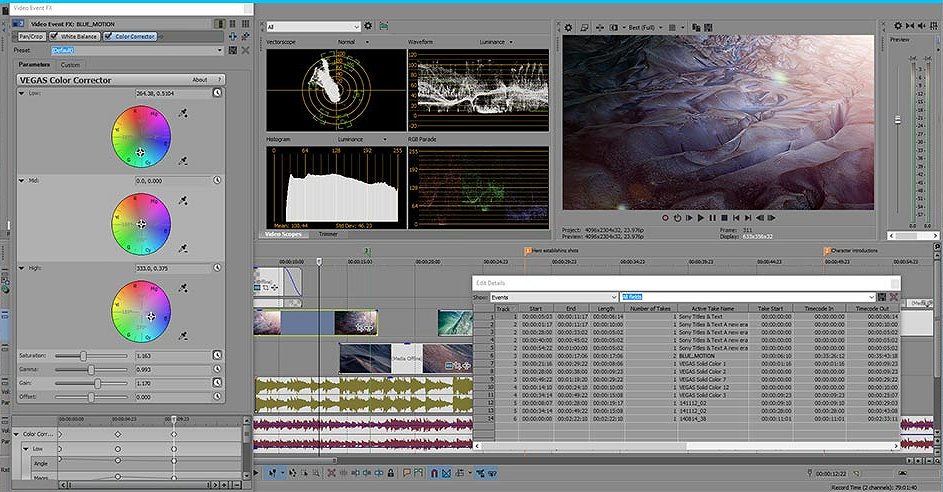Toggle animation clock for Low value
This screenshot has width=943, height=492.
pyautogui.click(x=217, y=93)
